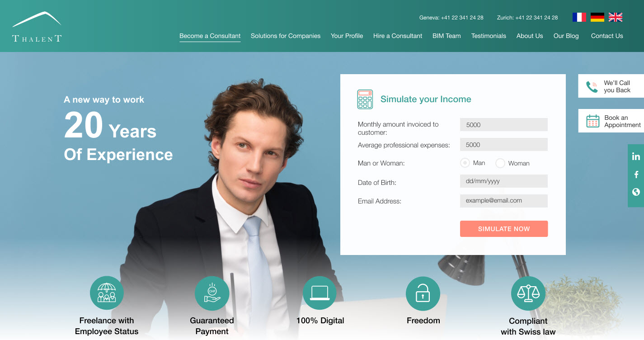Click the Date of Birth field
644x340 pixels.
point(504,181)
